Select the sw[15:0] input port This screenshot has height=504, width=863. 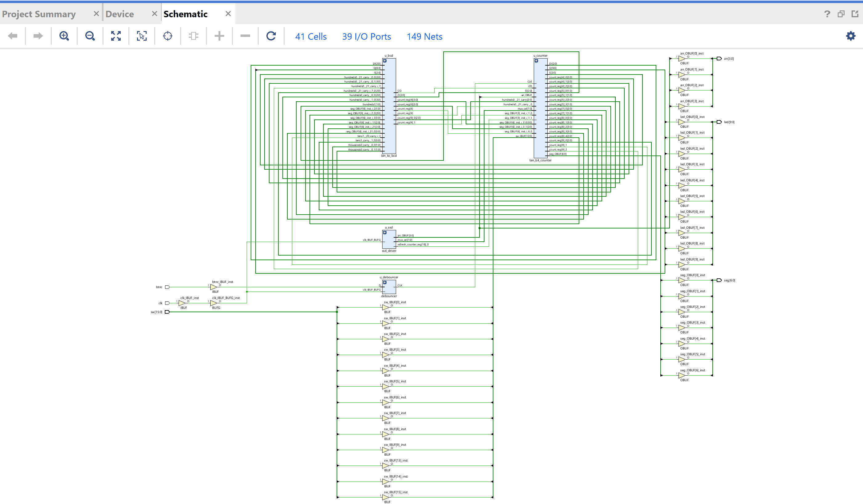pos(167,312)
